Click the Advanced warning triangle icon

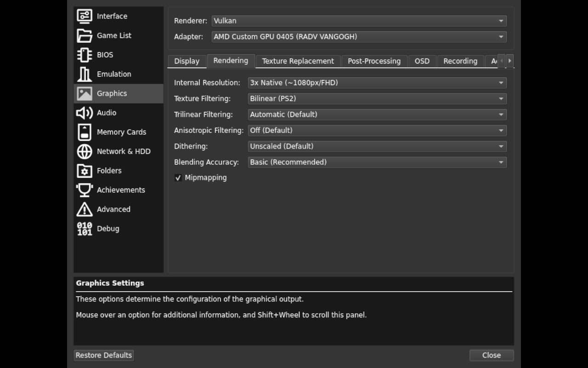click(85, 209)
